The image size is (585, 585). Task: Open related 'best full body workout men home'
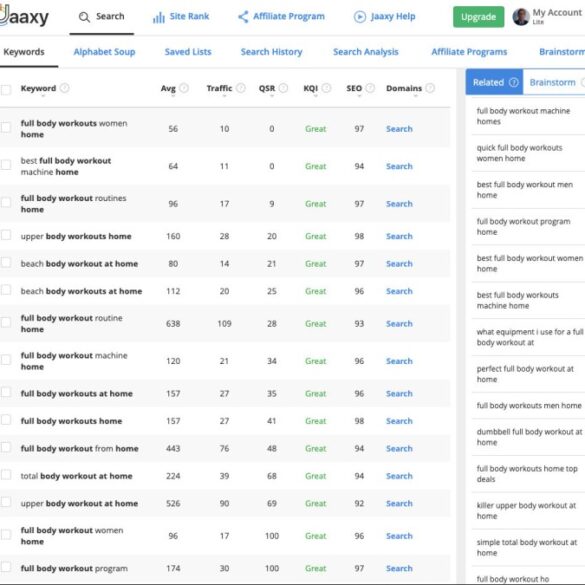[525, 190]
